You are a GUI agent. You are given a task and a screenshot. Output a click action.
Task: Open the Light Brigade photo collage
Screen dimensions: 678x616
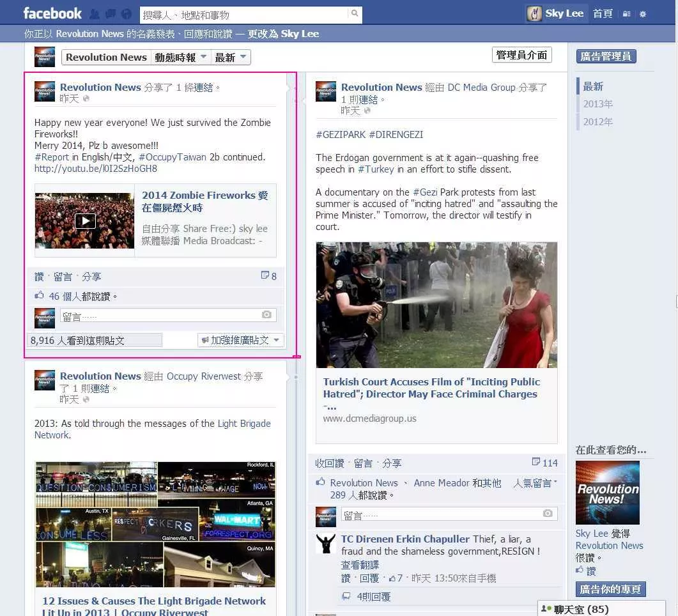(155, 525)
